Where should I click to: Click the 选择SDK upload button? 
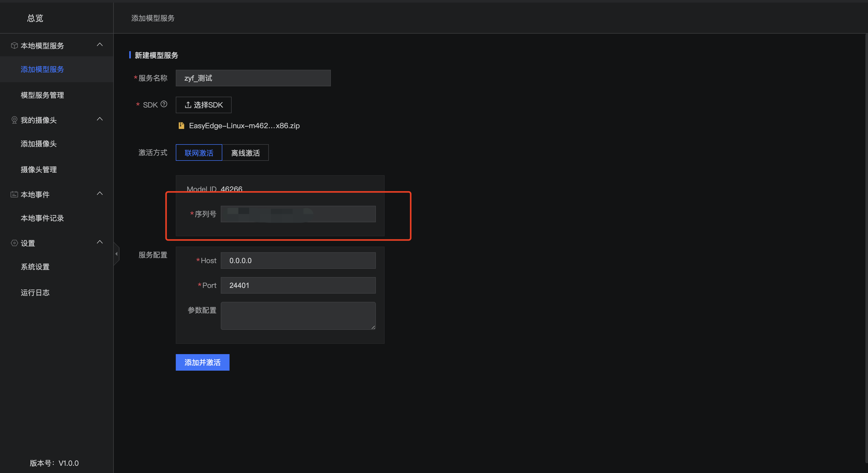coord(203,105)
